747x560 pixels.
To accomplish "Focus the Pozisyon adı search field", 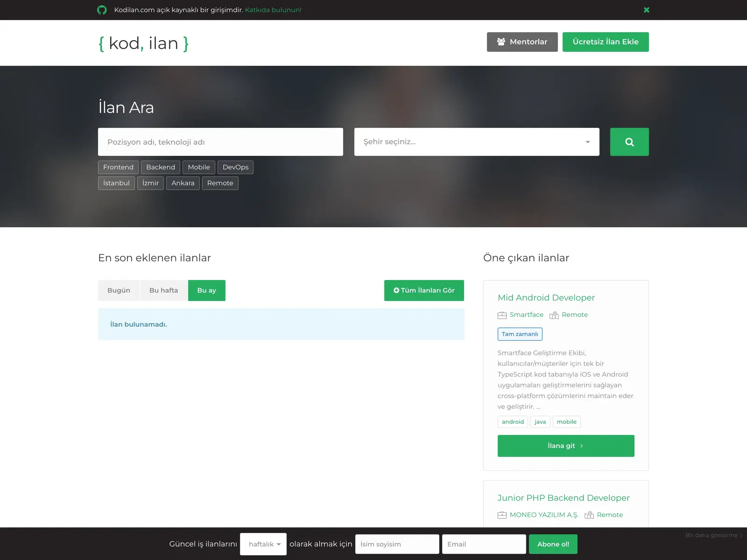I will [x=220, y=142].
